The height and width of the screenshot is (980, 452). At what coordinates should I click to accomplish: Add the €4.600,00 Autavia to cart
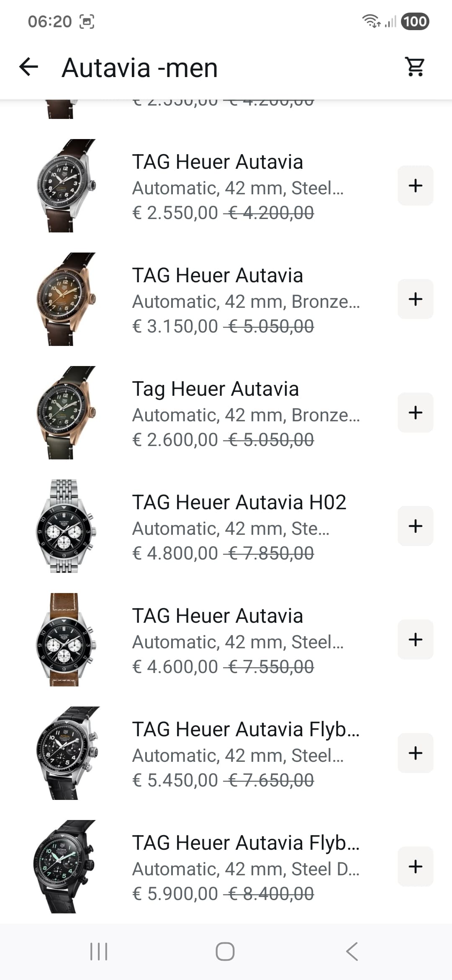[x=415, y=640]
